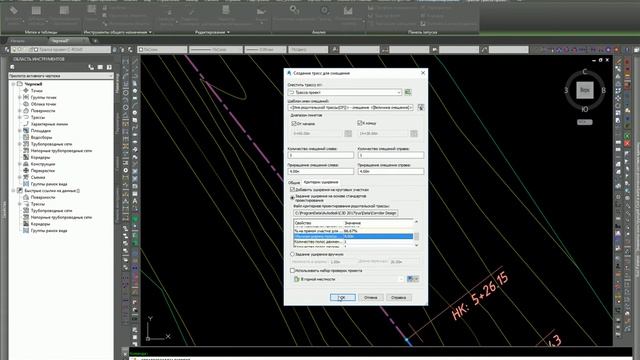640x360 pixels.
Task: Toggle the От начала checkbox
Action: coord(293,123)
